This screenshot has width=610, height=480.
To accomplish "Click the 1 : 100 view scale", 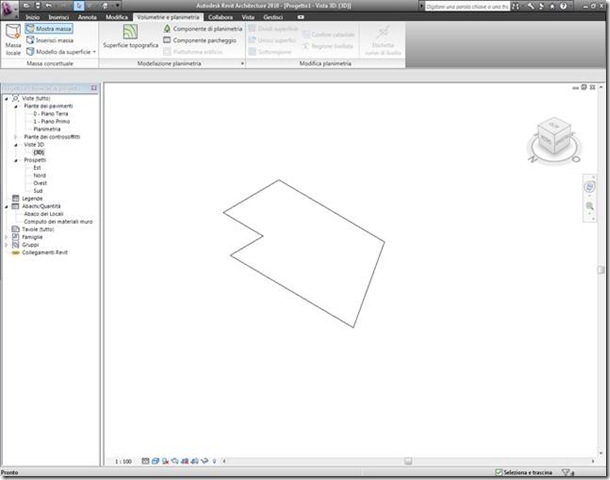I will click(x=123, y=461).
